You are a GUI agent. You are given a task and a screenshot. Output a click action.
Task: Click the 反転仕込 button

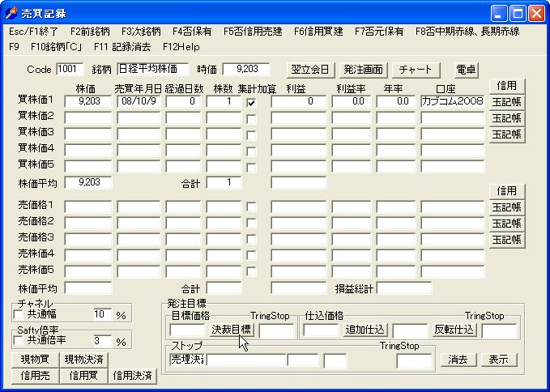(454, 330)
